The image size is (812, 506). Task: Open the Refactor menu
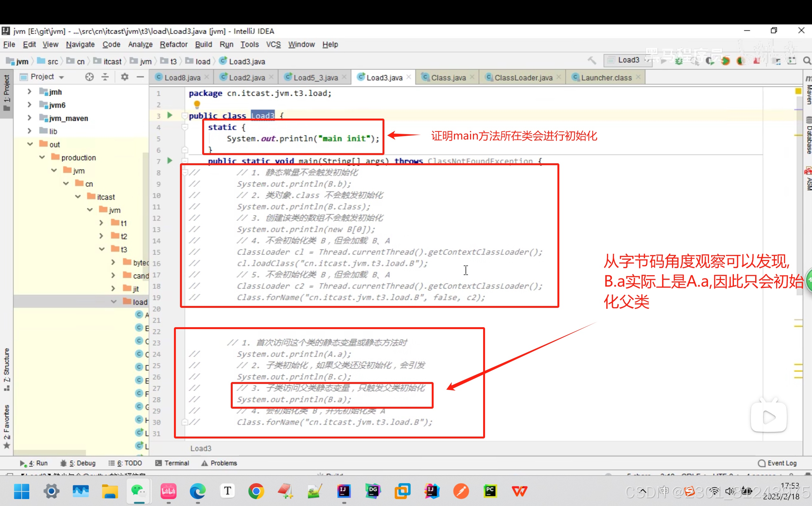[174, 44]
